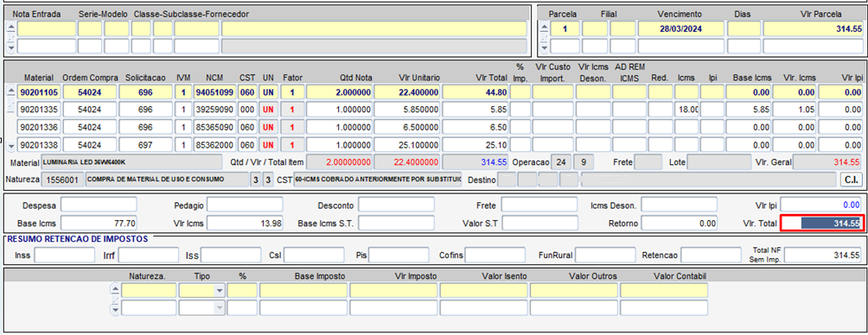Screen dimensions: 868x335
Task: Click down arrow of Nota Entrada block
Action: [11, 47]
